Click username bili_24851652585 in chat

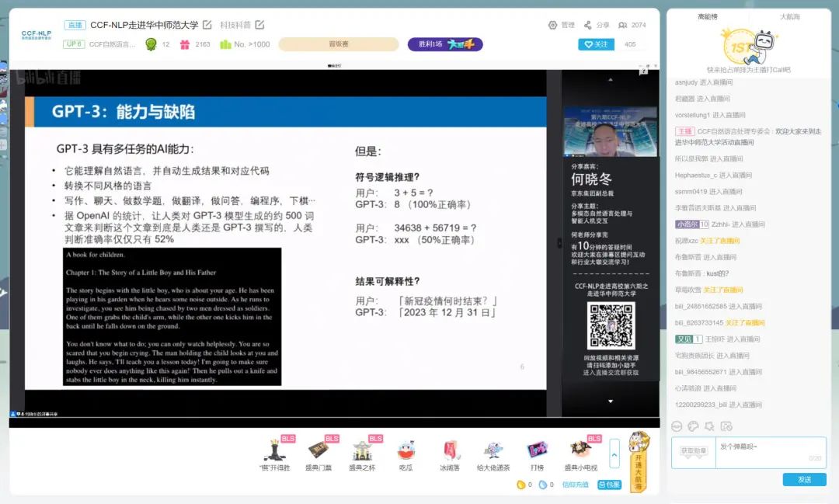click(701, 307)
